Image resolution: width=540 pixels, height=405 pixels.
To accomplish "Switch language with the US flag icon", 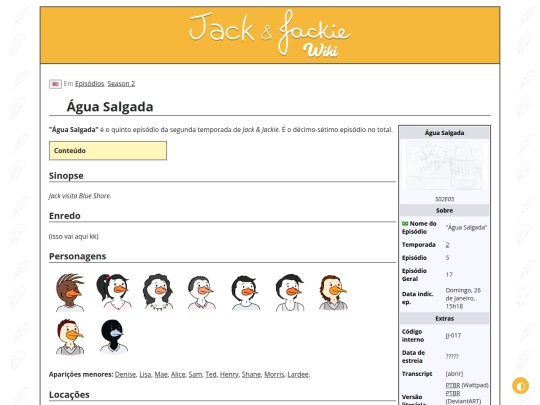I will click(x=55, y=84).
